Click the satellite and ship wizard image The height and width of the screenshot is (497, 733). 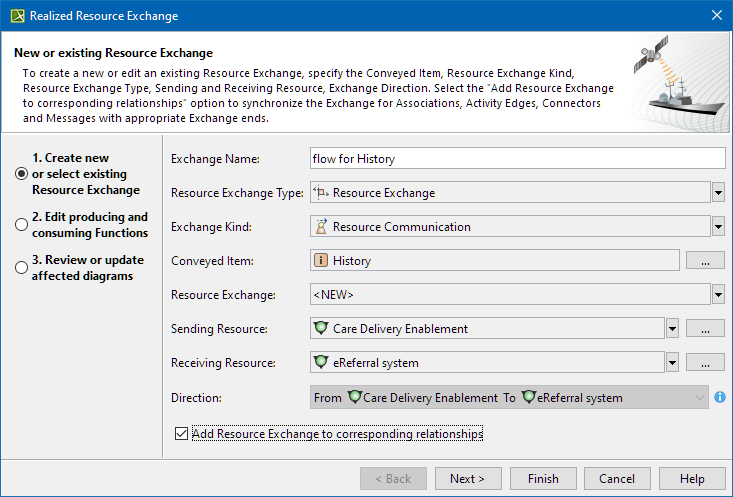674,82
